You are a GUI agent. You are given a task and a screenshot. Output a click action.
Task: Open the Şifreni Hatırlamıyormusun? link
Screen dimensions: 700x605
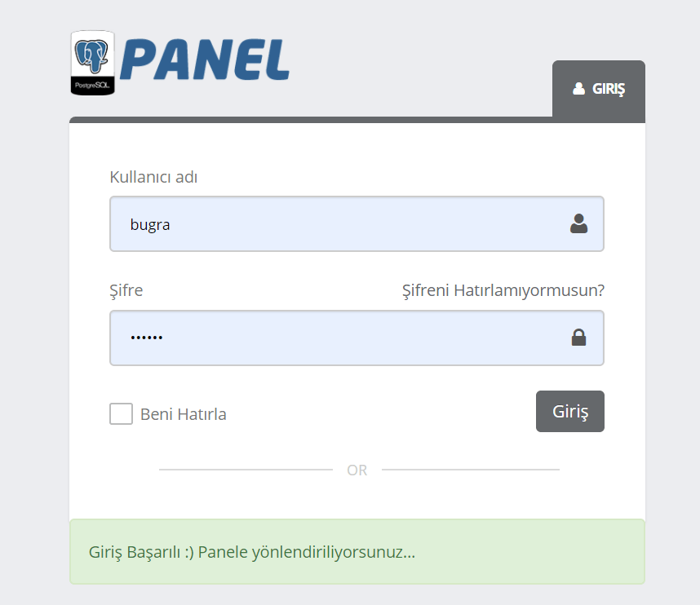503,290
